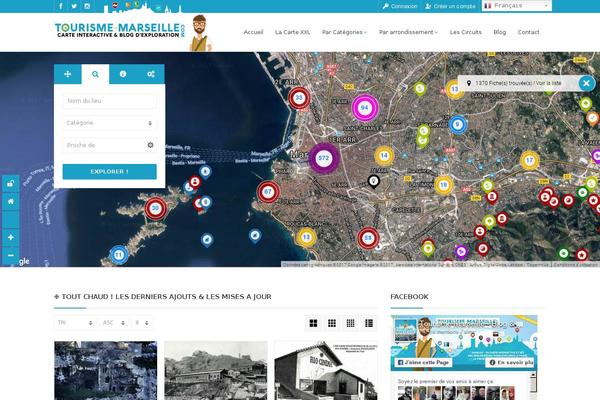Open the Contact menu item

(528, 32)
